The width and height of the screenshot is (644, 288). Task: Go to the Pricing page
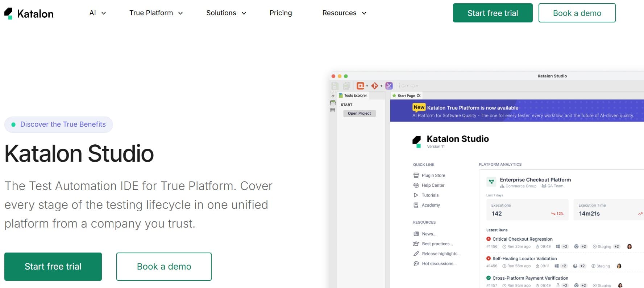[281, 13]
